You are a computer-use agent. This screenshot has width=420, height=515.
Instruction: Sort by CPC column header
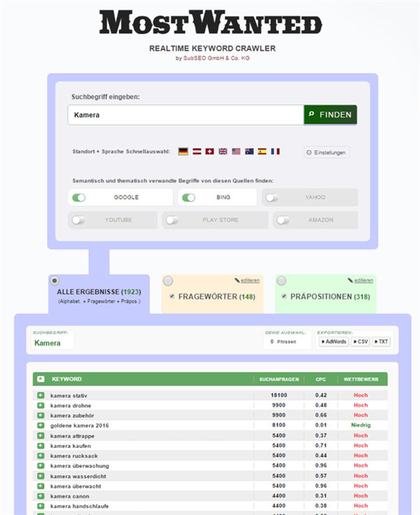321,379
